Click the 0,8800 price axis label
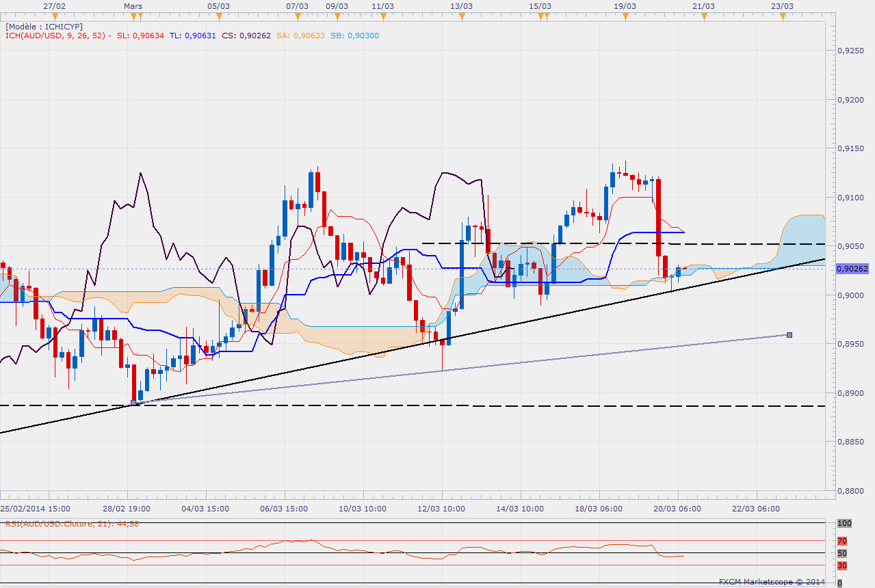The width and height of the screenshot is (875, 588). coord(852,490)
